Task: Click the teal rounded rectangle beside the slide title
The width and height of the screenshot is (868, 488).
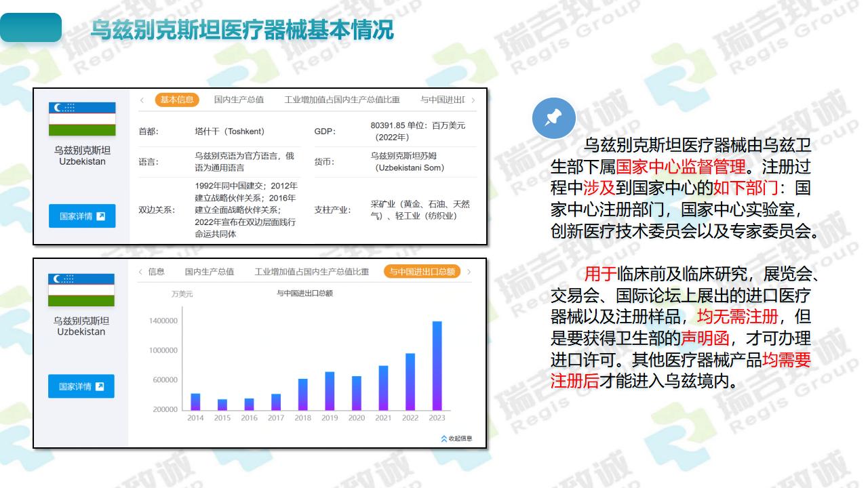Action: click(x=31, y=28)
